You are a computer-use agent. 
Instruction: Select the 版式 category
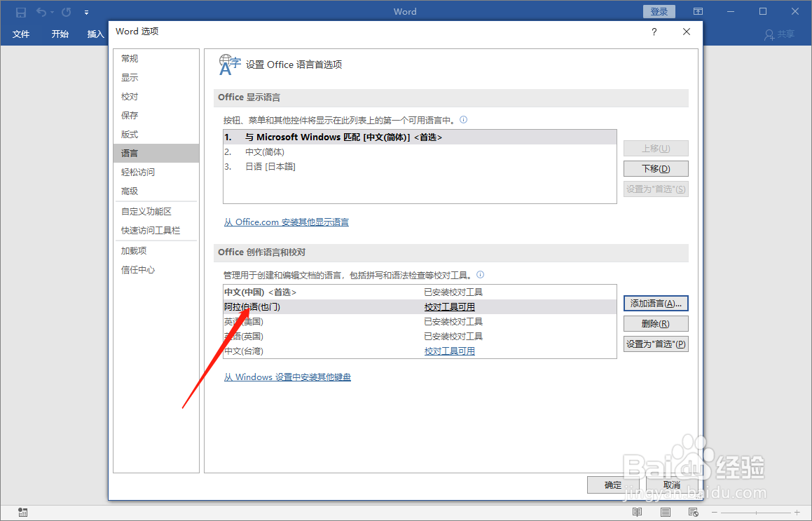(x=156, y=134)
